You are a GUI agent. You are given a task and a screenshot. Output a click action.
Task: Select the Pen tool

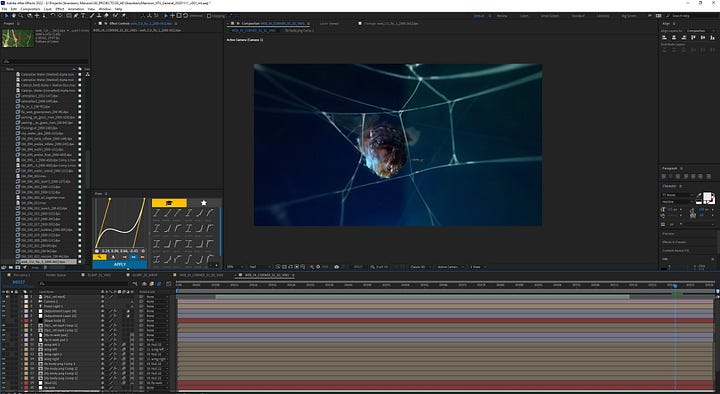click(x=76, y=16)
